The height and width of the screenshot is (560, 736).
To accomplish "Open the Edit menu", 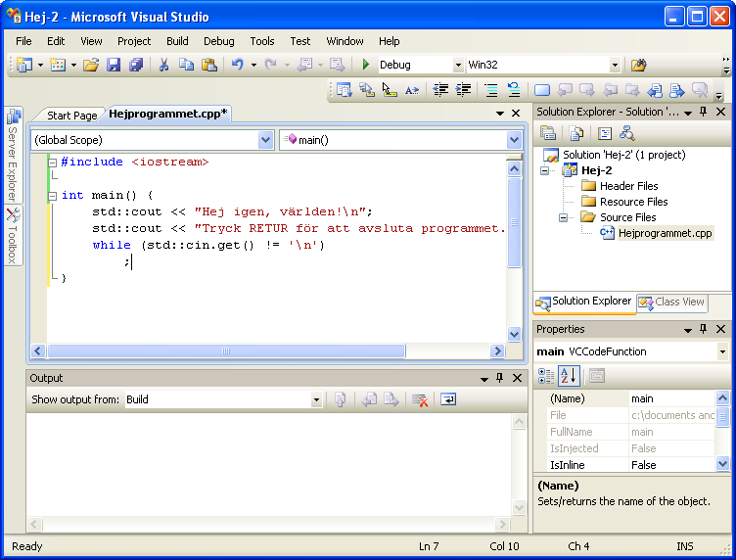I will pyautogui.click(x=56, y=41).
